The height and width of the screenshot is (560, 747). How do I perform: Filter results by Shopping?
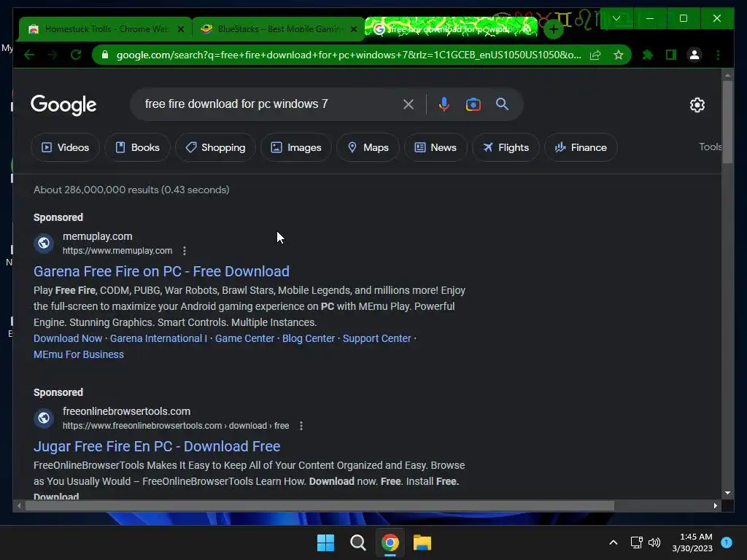(x=215, y=147)
